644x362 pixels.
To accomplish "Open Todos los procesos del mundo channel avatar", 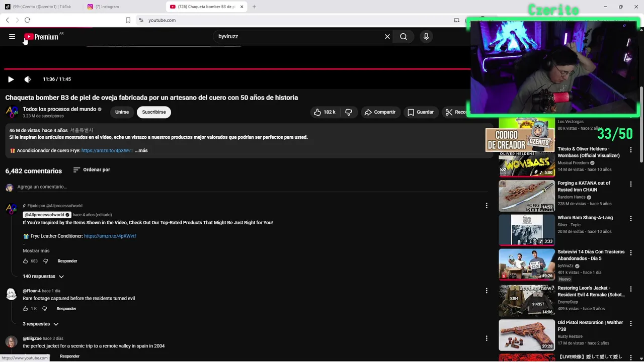I will pos(12,112).
